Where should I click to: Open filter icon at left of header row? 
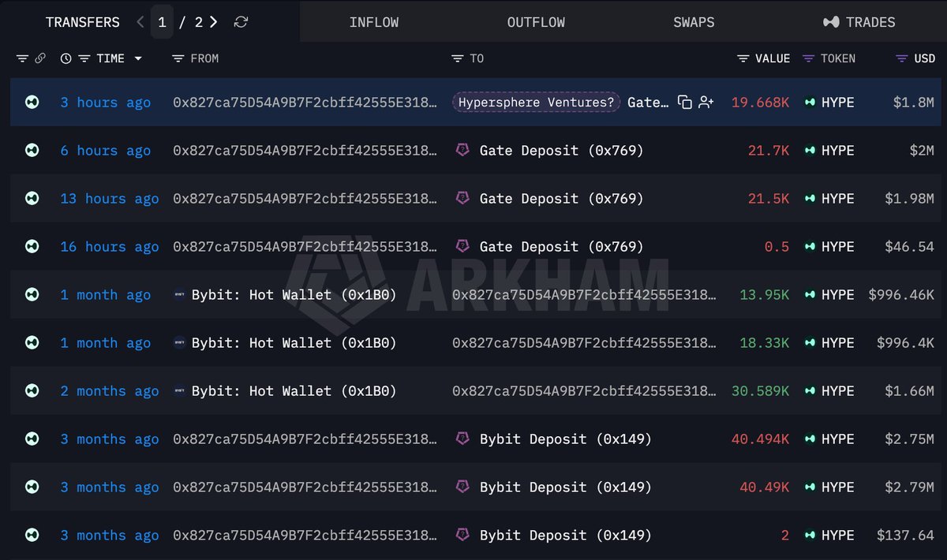(x=22, y=58)
